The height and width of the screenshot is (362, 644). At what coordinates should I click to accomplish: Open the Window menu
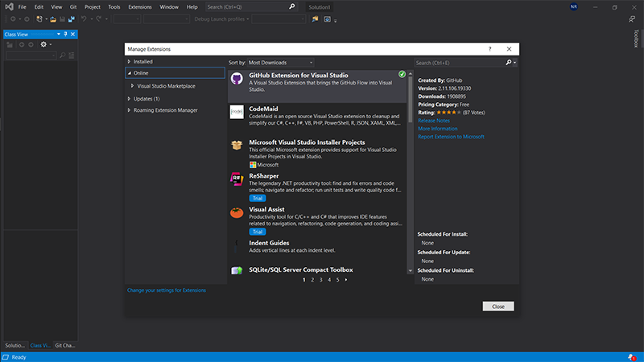coord(169,6)
